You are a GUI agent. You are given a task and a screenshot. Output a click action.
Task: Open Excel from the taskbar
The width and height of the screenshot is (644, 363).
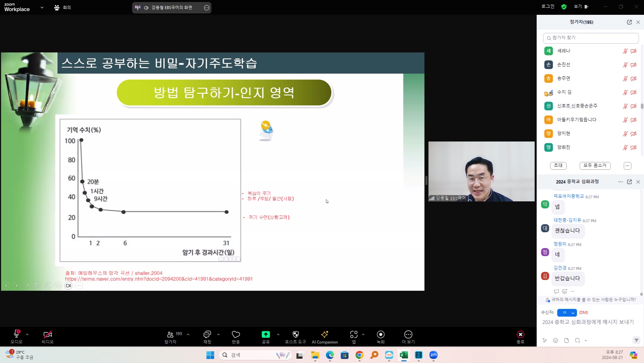[404, 355]
